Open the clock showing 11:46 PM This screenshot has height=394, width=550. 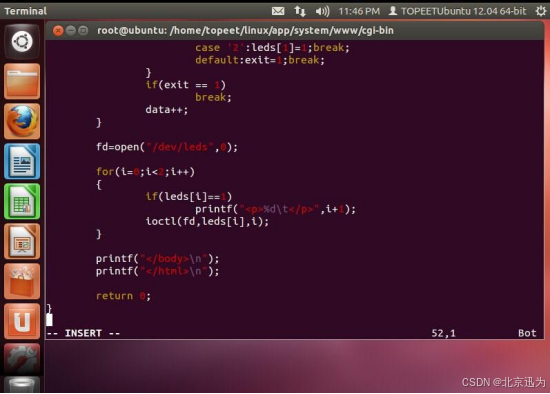coord(359,11)
